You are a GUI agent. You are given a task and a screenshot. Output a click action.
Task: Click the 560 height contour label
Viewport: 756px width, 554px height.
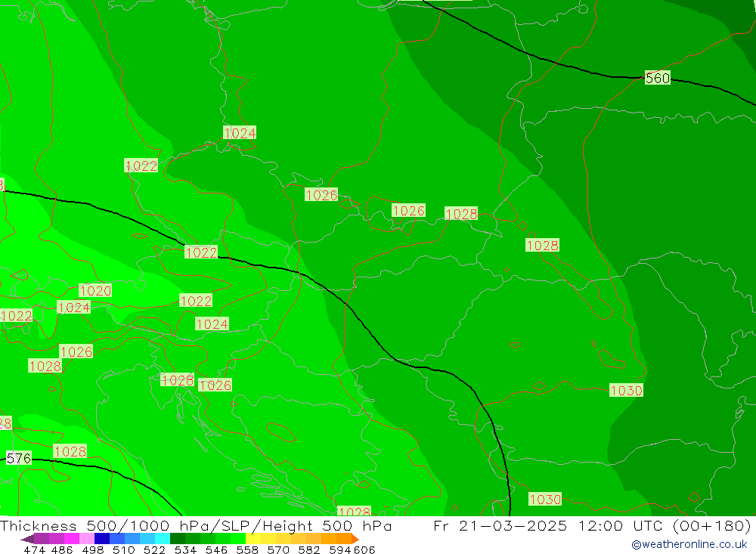(658, 78)
